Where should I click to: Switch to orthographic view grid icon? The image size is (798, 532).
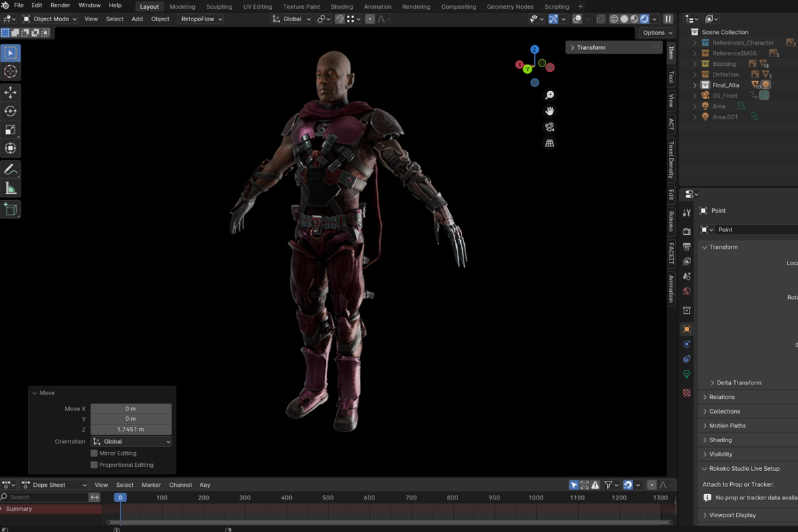coord(549,143)
